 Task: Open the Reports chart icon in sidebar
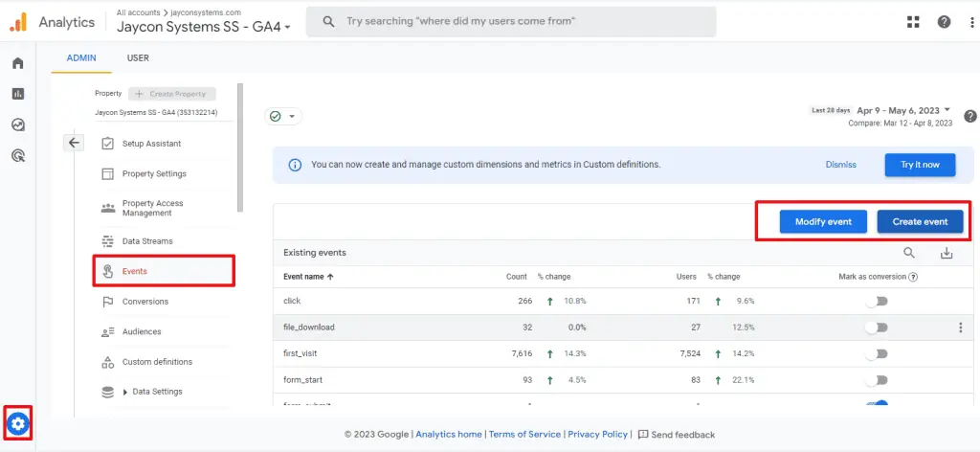(17, 94)
